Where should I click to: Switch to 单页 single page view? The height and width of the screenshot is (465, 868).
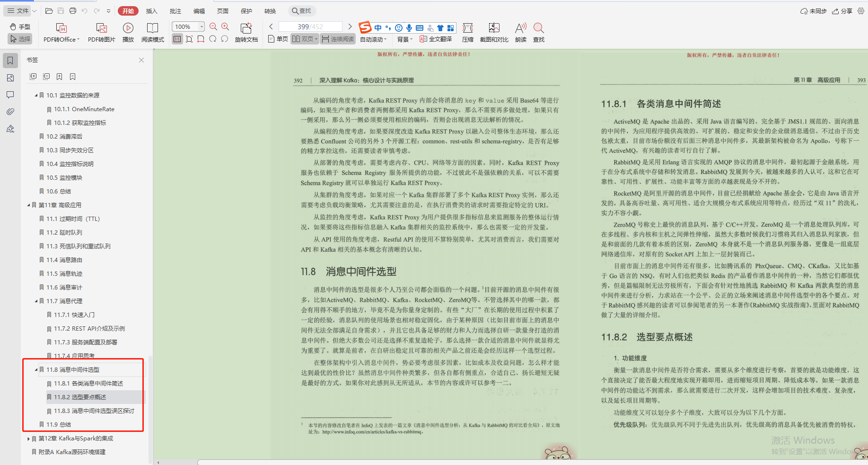[x=278, y=39]
